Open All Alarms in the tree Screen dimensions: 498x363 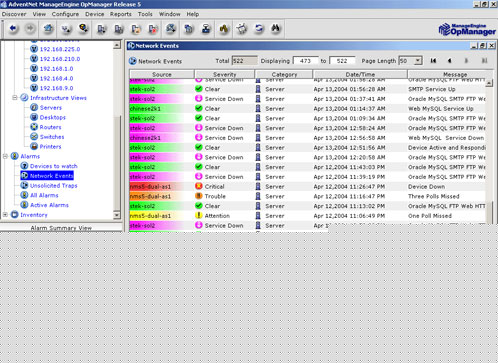[x=44, y=195]
